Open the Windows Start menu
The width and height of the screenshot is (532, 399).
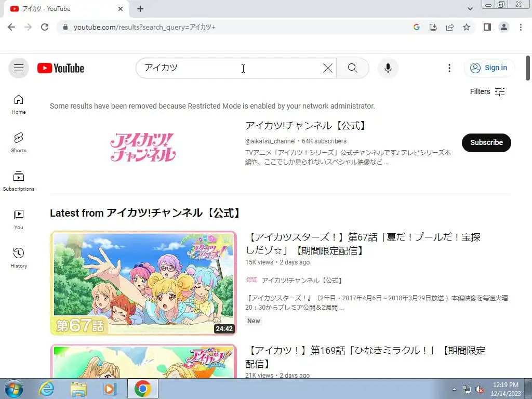tap(14, 389)
